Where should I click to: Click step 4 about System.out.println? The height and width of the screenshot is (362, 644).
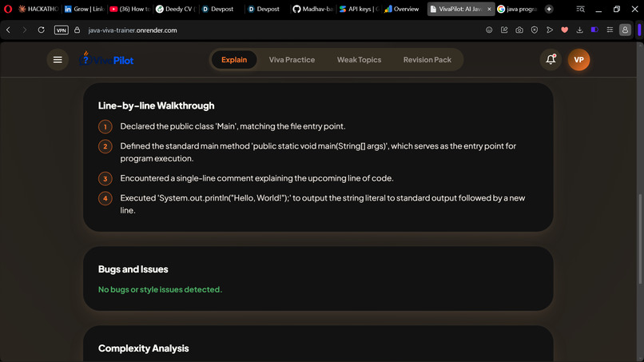point(323,204)
